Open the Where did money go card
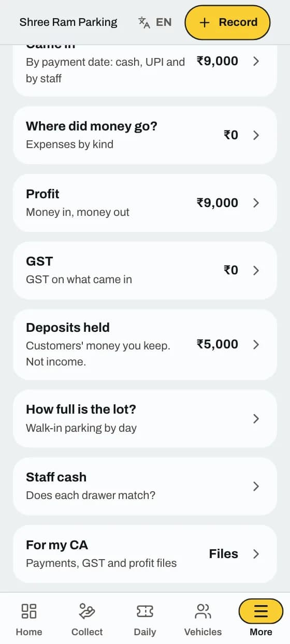Screen dimensions: 290x644 coord(145,135)
